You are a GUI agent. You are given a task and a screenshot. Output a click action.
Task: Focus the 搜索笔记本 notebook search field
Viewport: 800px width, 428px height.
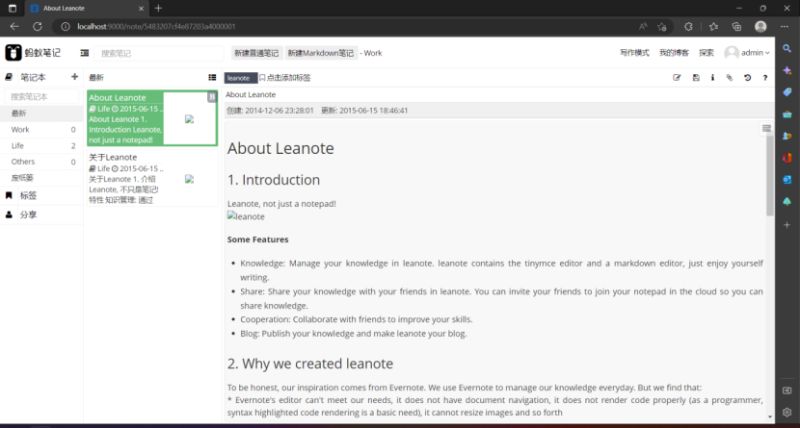point(41,96)
